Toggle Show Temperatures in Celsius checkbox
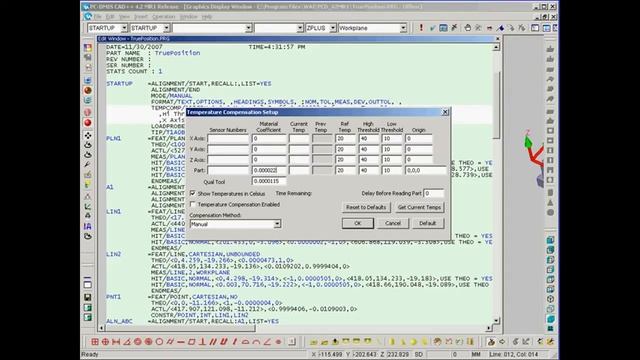The image size is (640, 360). tap(193, 193)
